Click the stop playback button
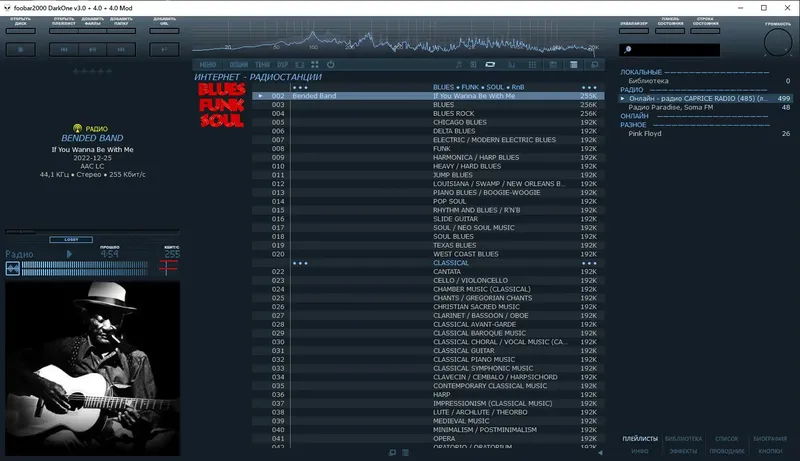This screenshot has height=461, width=800. [20, 49]
